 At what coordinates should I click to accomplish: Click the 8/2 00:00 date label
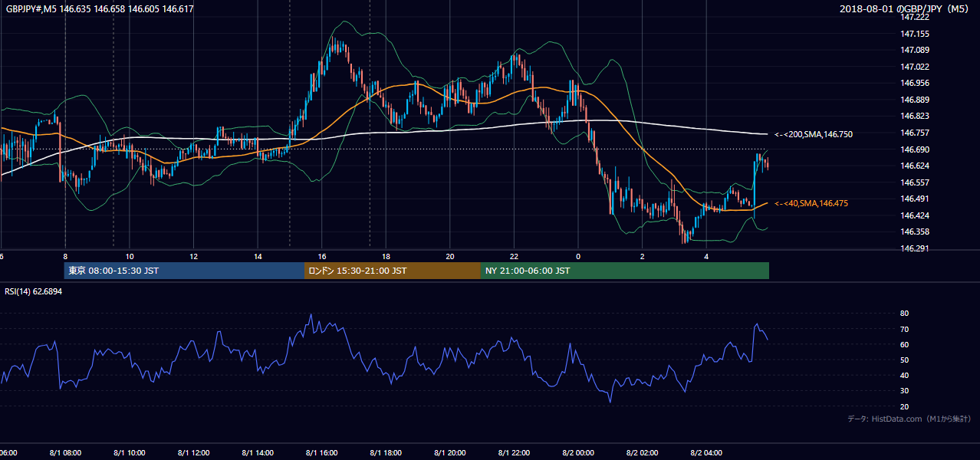click(578, 452)
